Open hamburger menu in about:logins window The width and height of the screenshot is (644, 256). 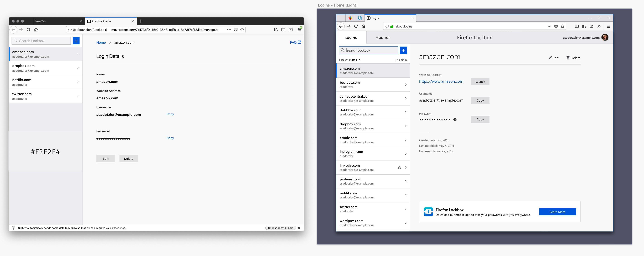[608, 26]
